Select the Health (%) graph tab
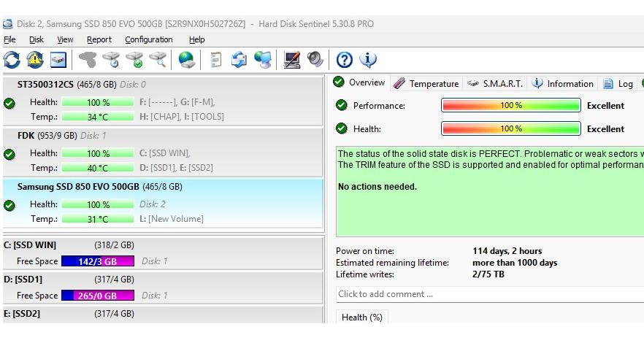The height and width of the screenshot is (362, 644). [x=362, y=317]
